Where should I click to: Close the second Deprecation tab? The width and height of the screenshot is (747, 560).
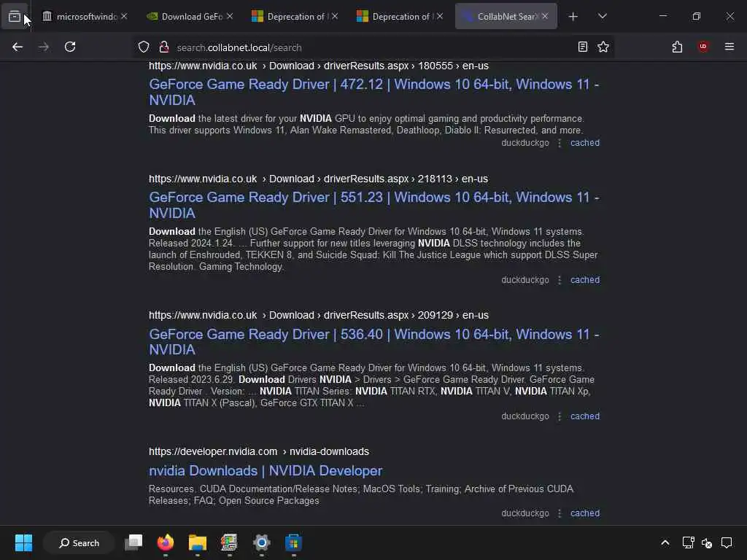tap(440, 16)
